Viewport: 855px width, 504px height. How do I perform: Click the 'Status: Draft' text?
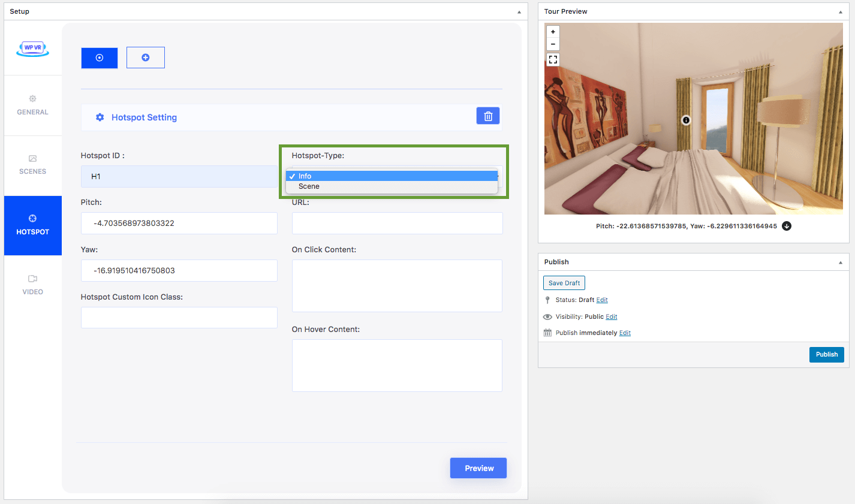(575, 300)
